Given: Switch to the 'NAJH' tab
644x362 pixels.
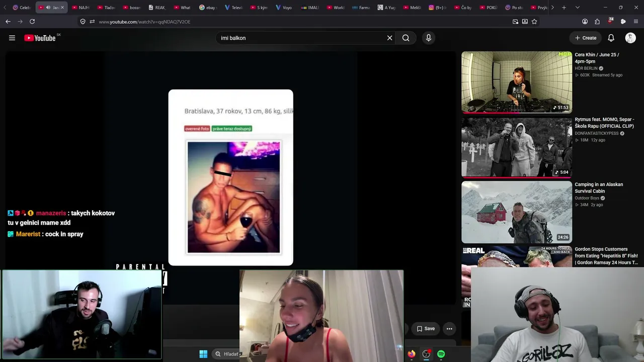Looking at the screenshot, I should click(80, 8).
